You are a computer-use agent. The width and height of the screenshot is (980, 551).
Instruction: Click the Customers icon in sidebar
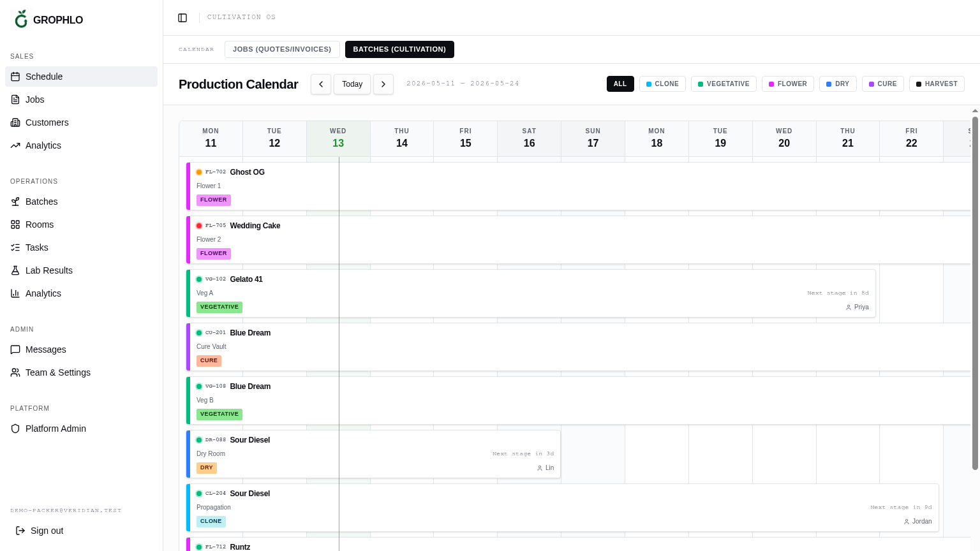click(15, 122)
